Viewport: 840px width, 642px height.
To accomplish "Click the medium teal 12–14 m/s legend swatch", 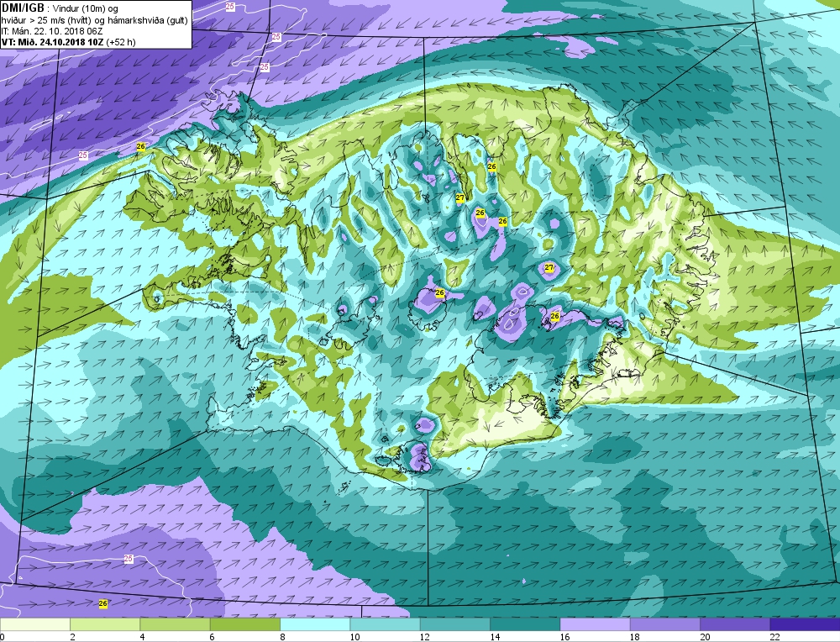I will click(x=454, y=624).
